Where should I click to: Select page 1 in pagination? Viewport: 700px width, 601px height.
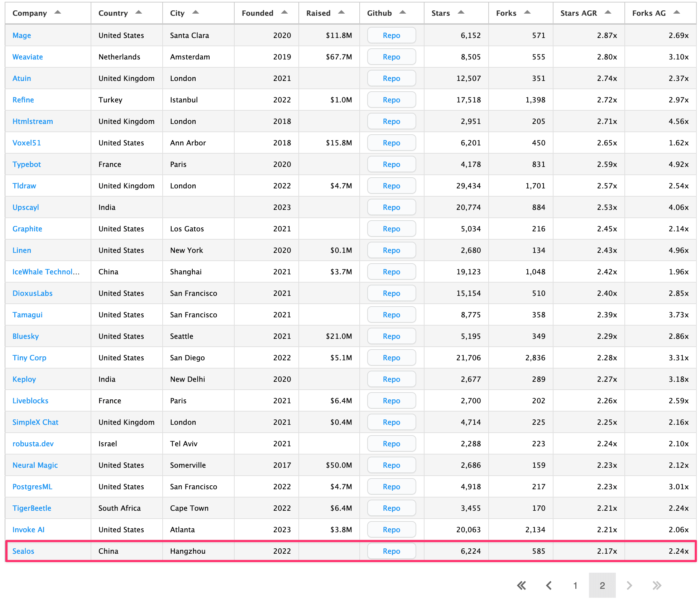[x=575, y=586]
